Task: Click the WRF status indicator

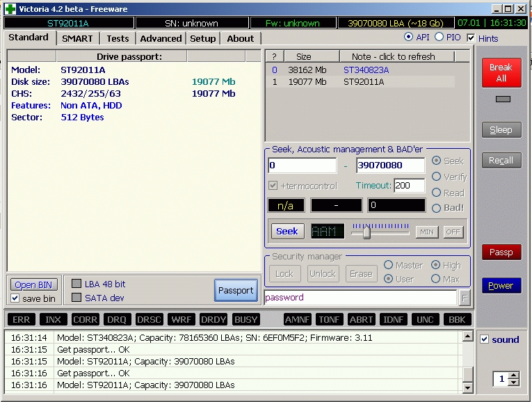Action: coord(181,319)
